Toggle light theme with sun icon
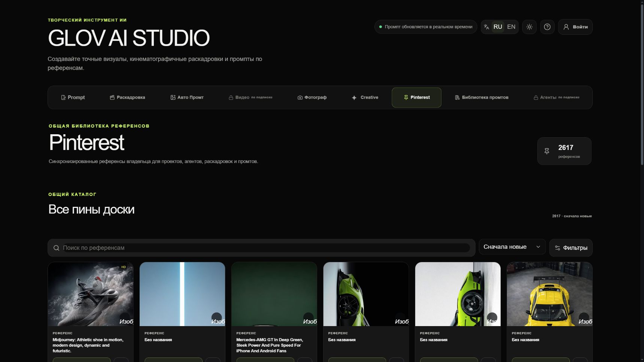This screenshot has width=644, height=362. pos(529,27)
